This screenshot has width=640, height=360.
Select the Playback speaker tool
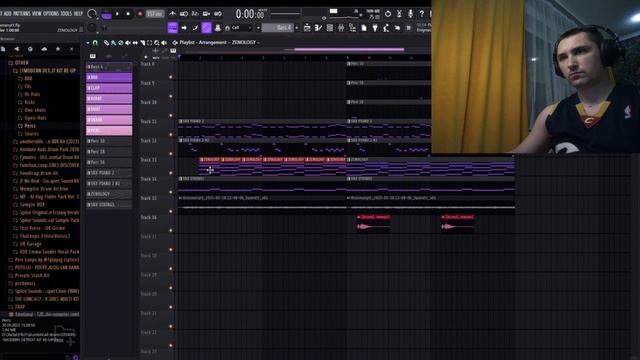click(164, 42)
